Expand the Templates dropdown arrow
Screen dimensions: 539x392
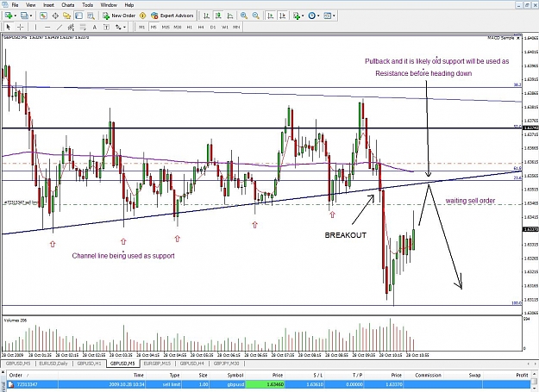pyautogui.click(x=334, y=16)
